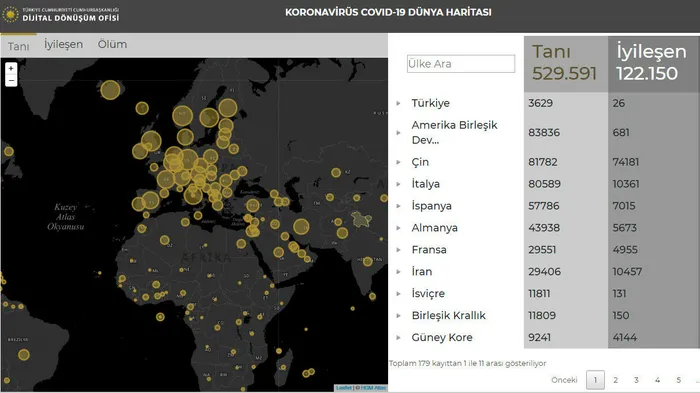Expand the İsviçre row

click(398, 293)
